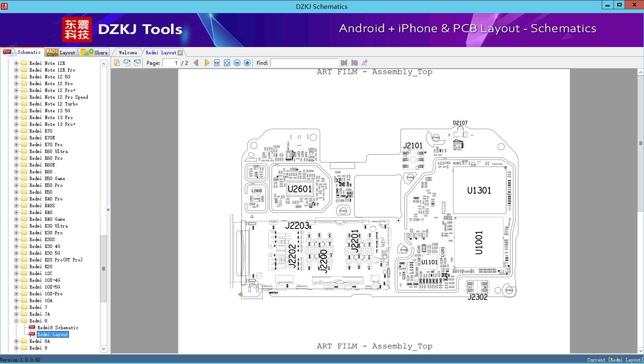The image size is (644, 364).
Task: Click the folder icon of Redmi 10A
Action: click(x=24, y=300)
